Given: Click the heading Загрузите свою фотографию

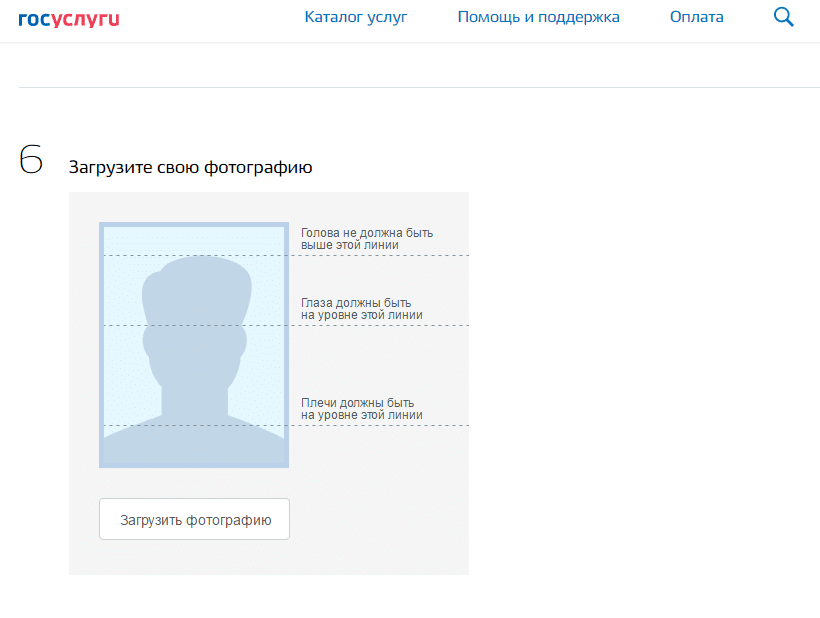Looking at the screenshot, I should coord(190,167).
